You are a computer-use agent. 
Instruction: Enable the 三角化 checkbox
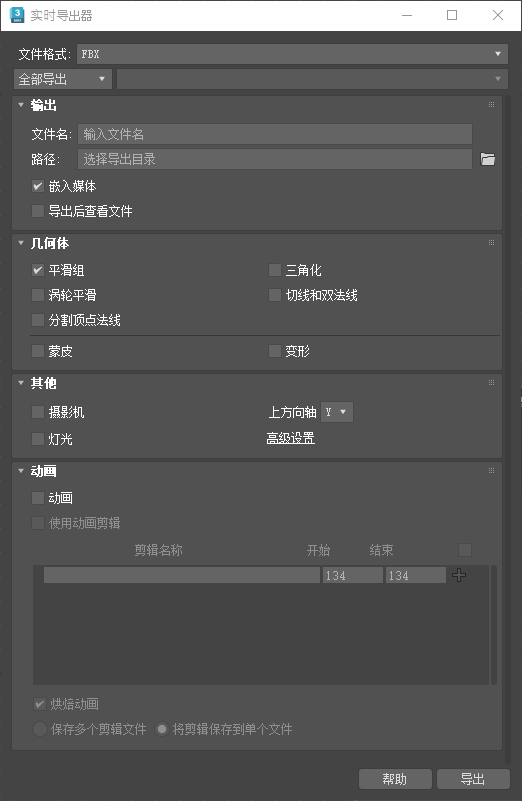click(x=275, y=270)
